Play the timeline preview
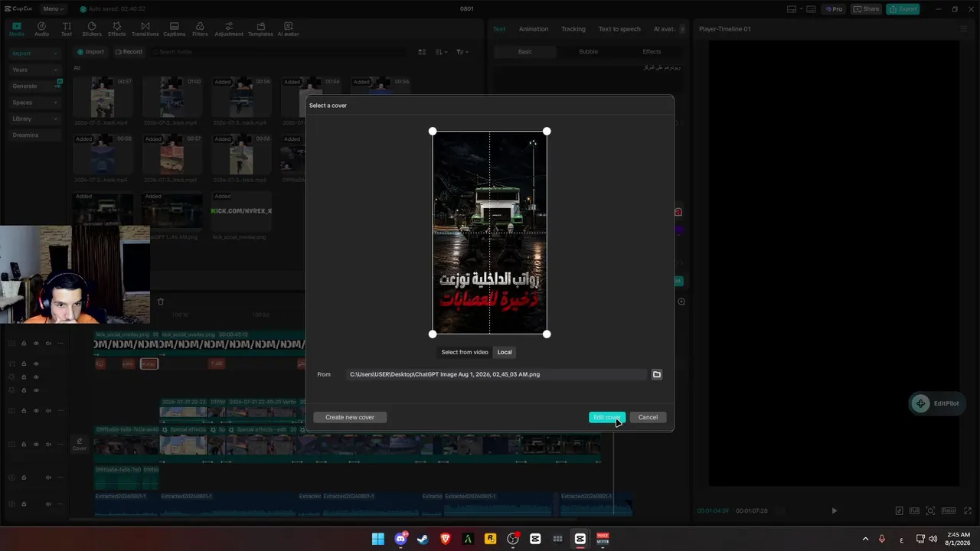The image size is (980, 551). (x=834, y=510)
